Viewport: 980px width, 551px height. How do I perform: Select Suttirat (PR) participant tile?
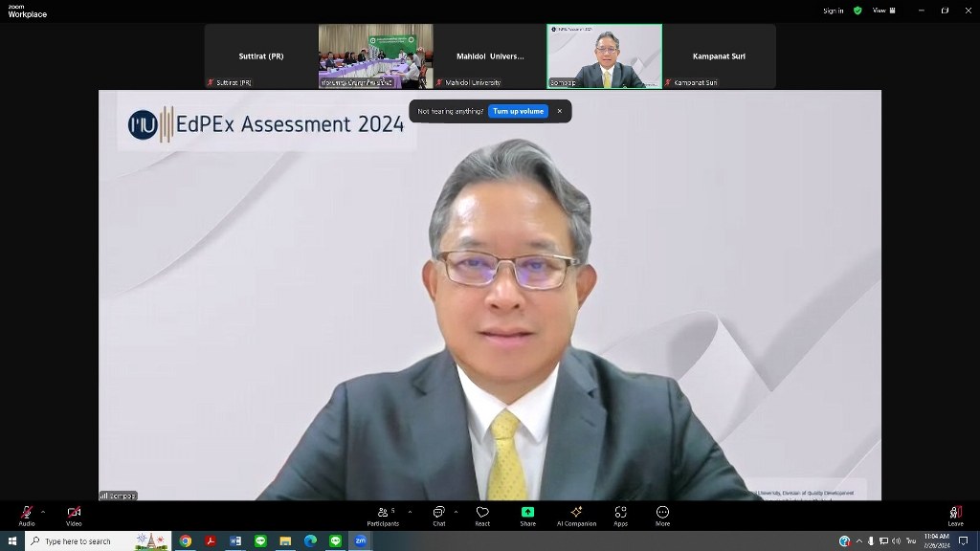pyautogui.click(x=261, y=56)
